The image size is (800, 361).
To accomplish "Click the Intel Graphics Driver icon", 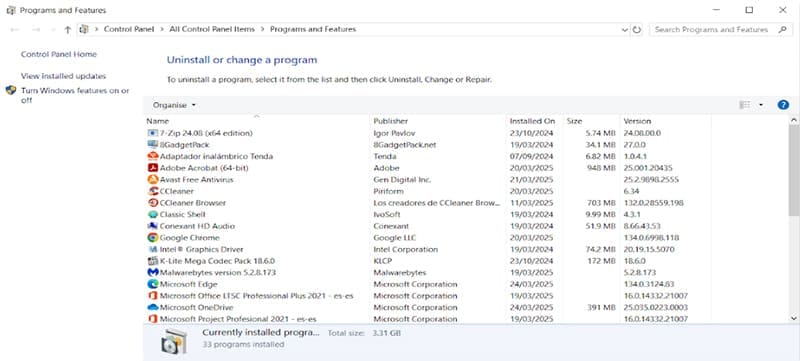I will coord(153,249).
